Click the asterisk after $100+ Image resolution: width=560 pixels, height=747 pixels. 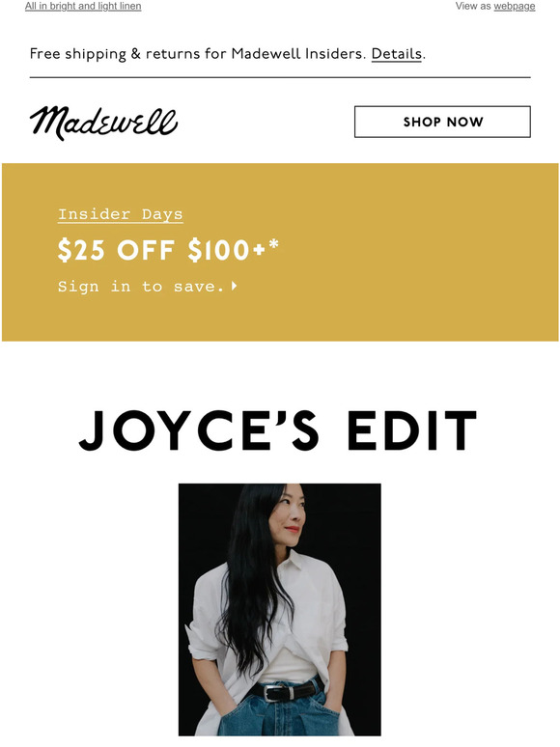click(x=273, y=244)
